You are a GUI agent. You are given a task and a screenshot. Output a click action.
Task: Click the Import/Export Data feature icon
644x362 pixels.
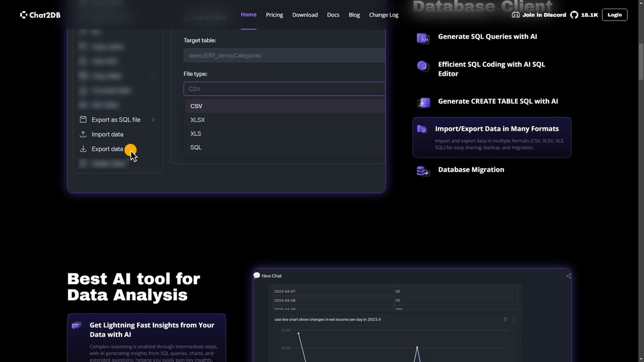422,130
